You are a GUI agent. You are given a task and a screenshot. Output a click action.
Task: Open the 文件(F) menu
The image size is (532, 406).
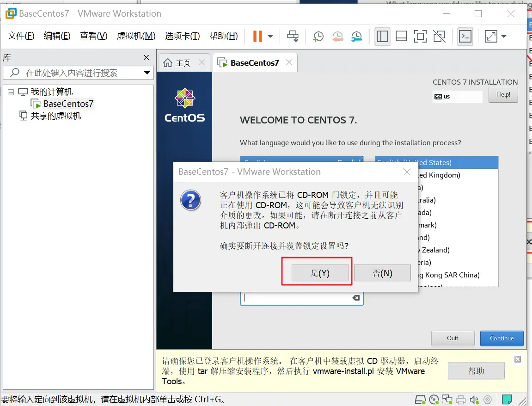[x=21, y=36]
